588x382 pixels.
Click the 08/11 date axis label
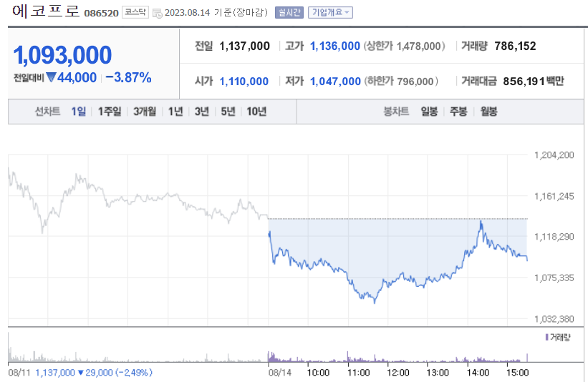pos(19,373)
